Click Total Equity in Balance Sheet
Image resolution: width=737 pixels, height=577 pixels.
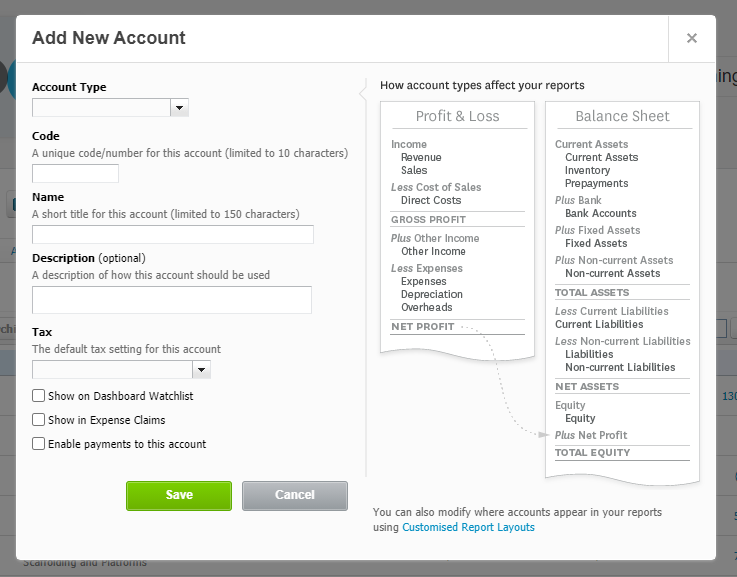coord(593,453)
